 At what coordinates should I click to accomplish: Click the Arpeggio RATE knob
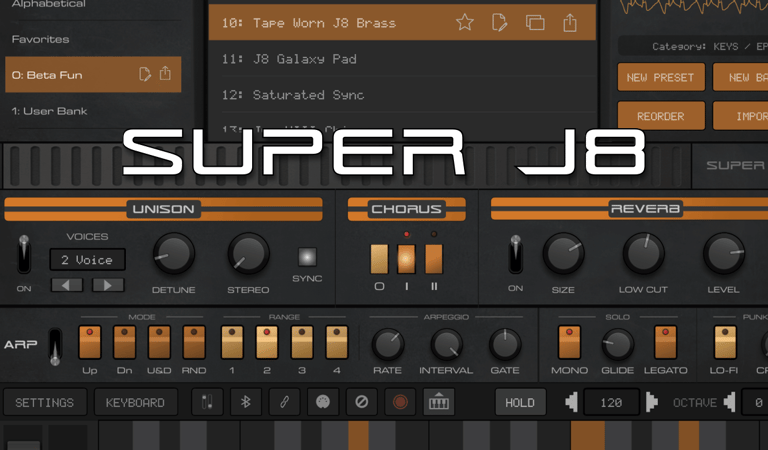click(387, 344)
